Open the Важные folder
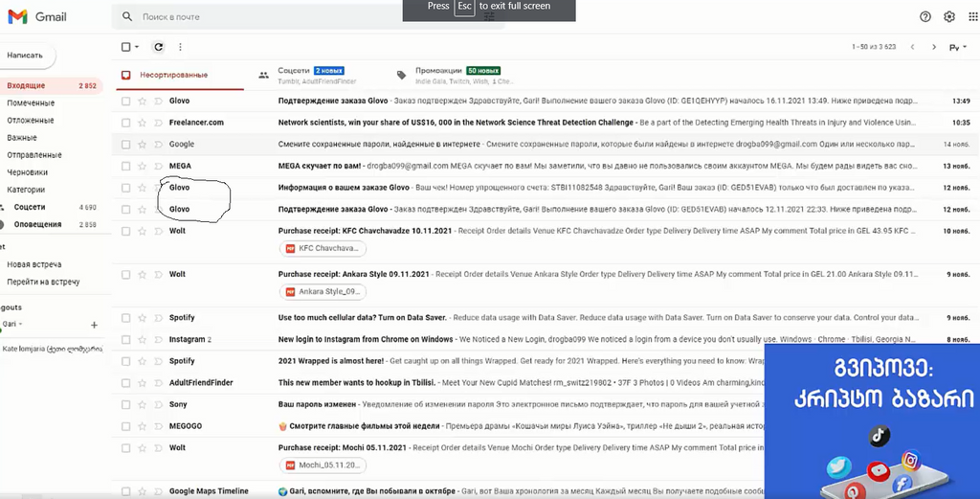Viewport: 980px width, 499px height. coord(22,138)
